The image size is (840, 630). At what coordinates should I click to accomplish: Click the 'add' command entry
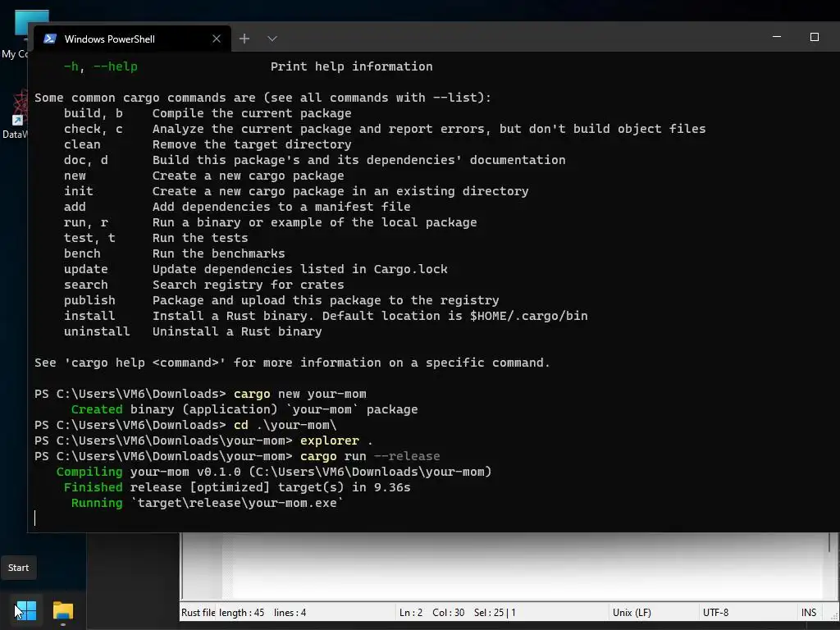point(75,206)
